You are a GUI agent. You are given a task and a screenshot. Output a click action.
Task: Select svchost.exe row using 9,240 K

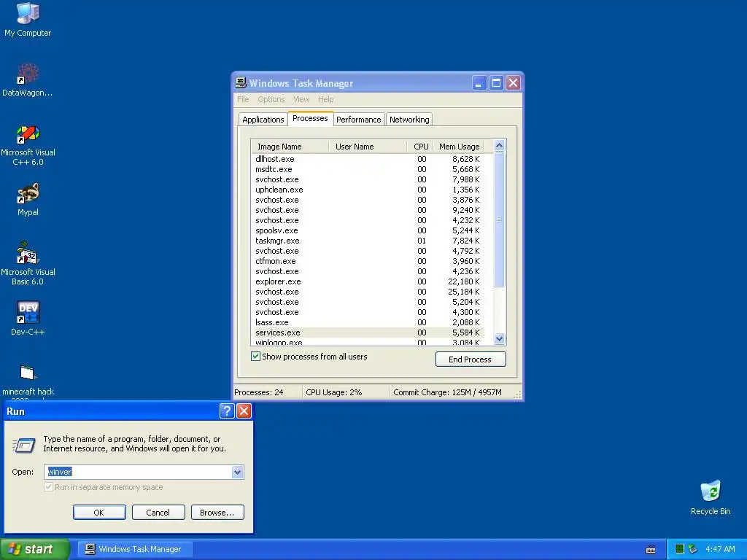click(x=368, y=210)
